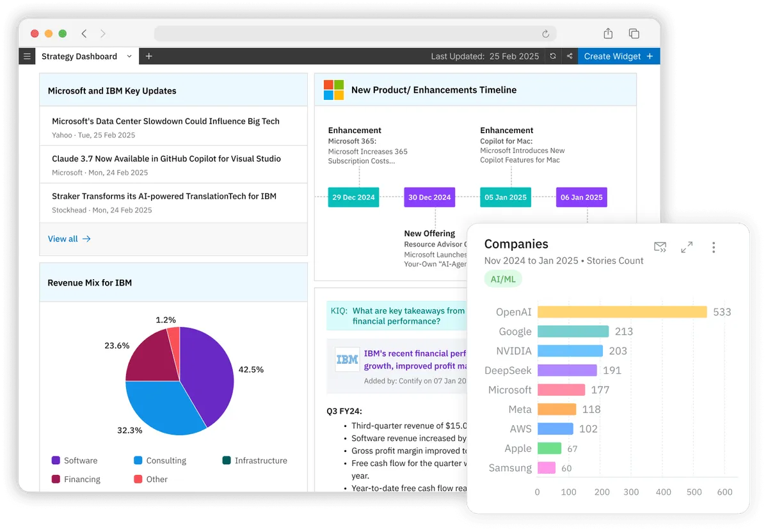The height and width of the screenshot is (532, 768).
Task: Toggle the Consulting legend item
Action: tap(160, 460)
